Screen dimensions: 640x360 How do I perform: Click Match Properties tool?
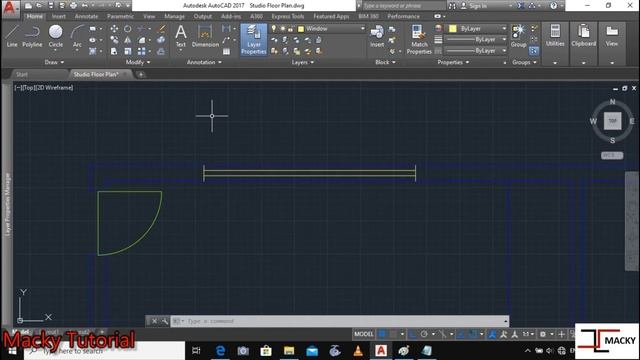[419, 39]
